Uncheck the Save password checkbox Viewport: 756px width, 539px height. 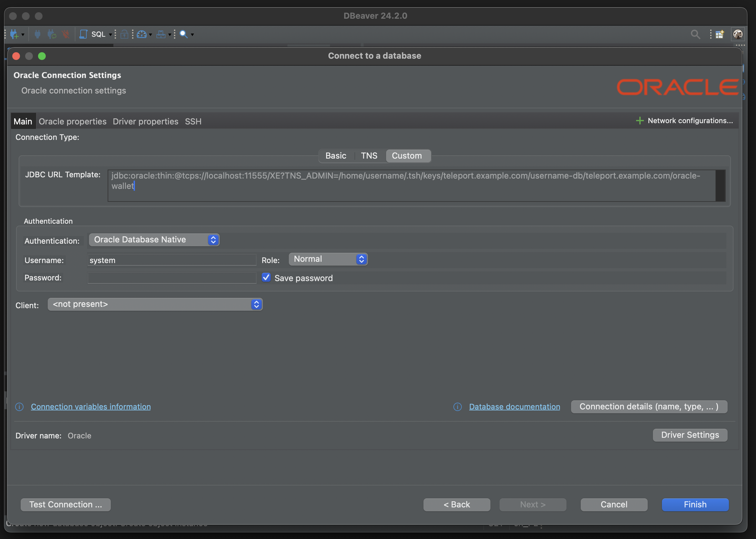pos(266,278)
